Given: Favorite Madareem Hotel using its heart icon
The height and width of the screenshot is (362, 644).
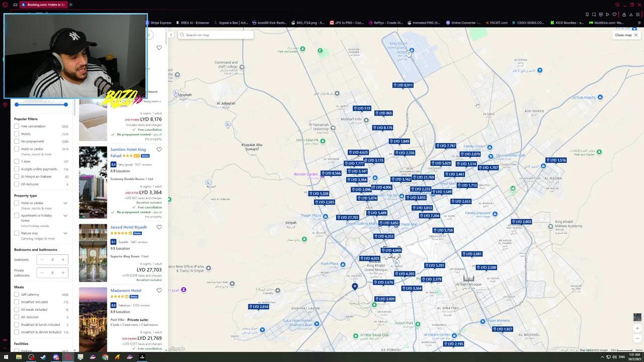Looking at the screenshot, I should (x=159, y=290).
